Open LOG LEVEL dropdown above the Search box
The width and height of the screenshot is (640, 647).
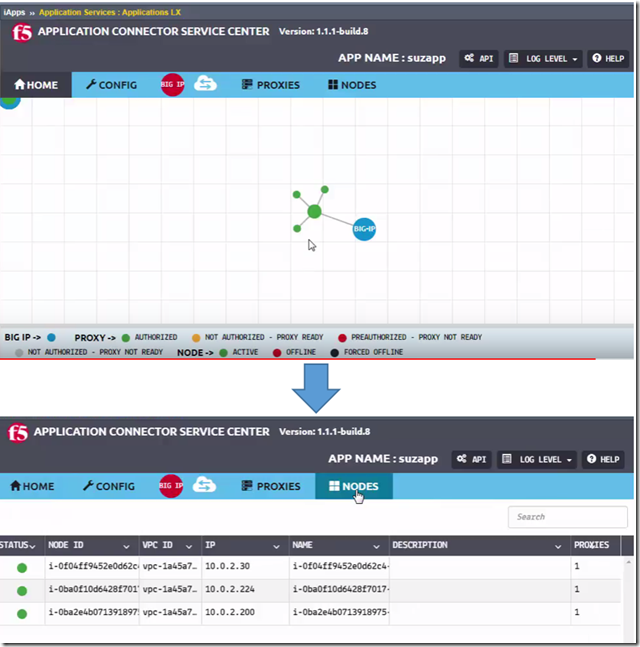click(x=540, y=459)
